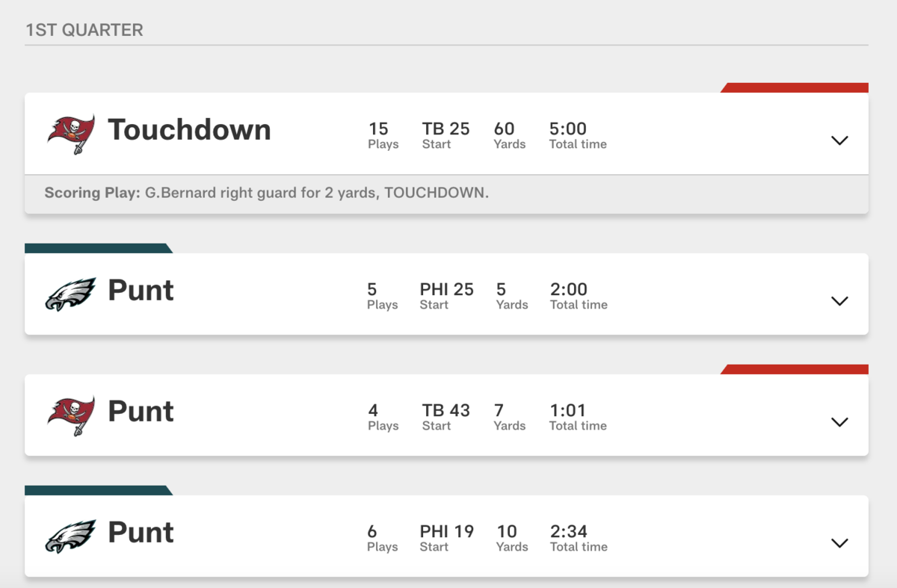Click the PHI 19 Start stat
This screenshot has width=897, height=588.
click(446, 538)
